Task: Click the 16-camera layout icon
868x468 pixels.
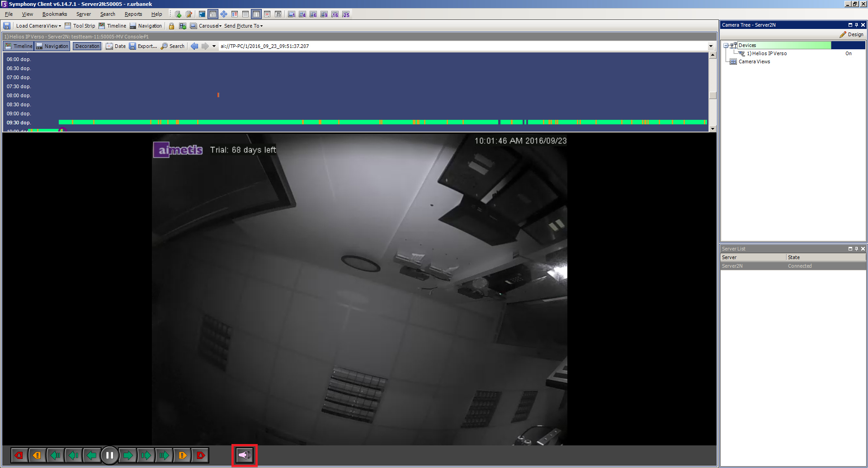Action: point(335,14)
